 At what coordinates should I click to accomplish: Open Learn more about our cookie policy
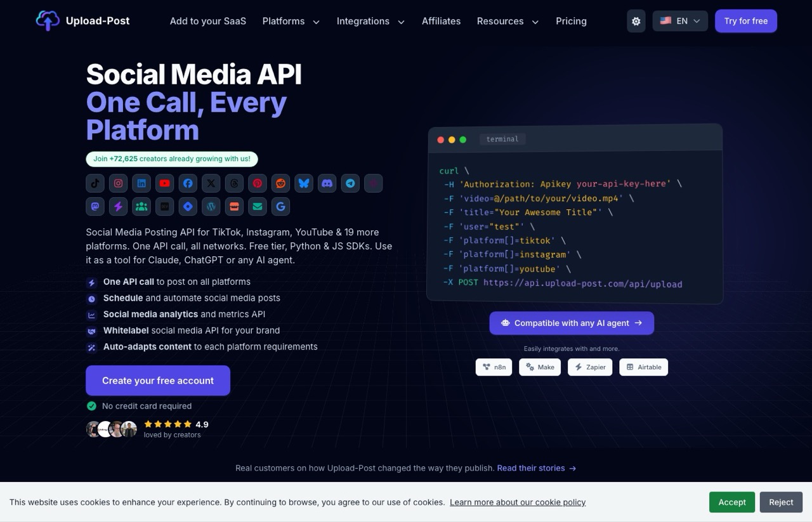coord(518,502)
